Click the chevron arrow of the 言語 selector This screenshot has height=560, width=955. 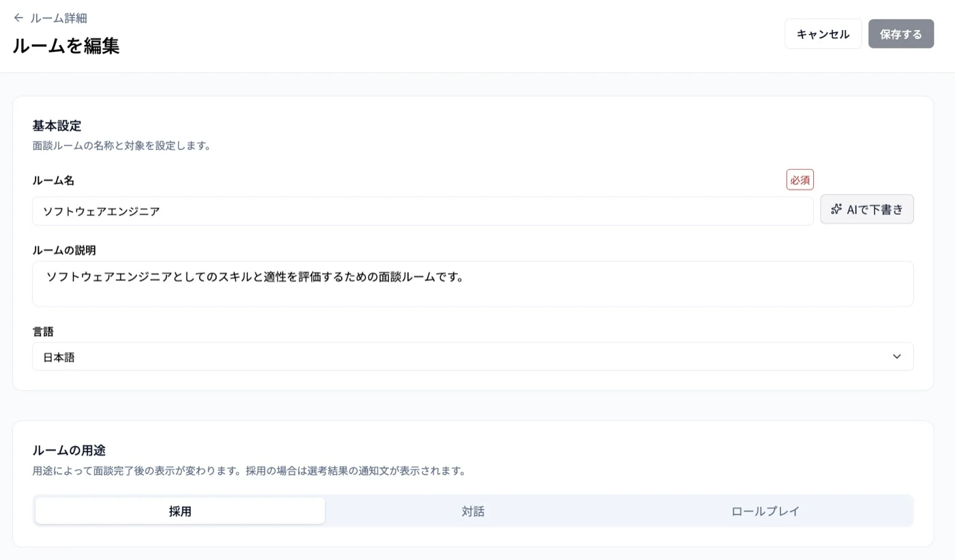[896, 357]
